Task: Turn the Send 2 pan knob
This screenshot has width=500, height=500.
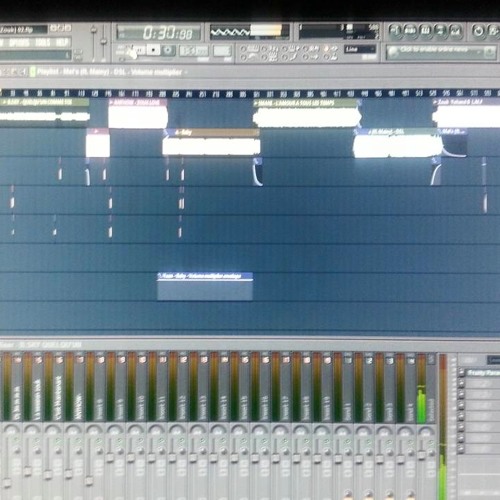Action: click(363, 430)
